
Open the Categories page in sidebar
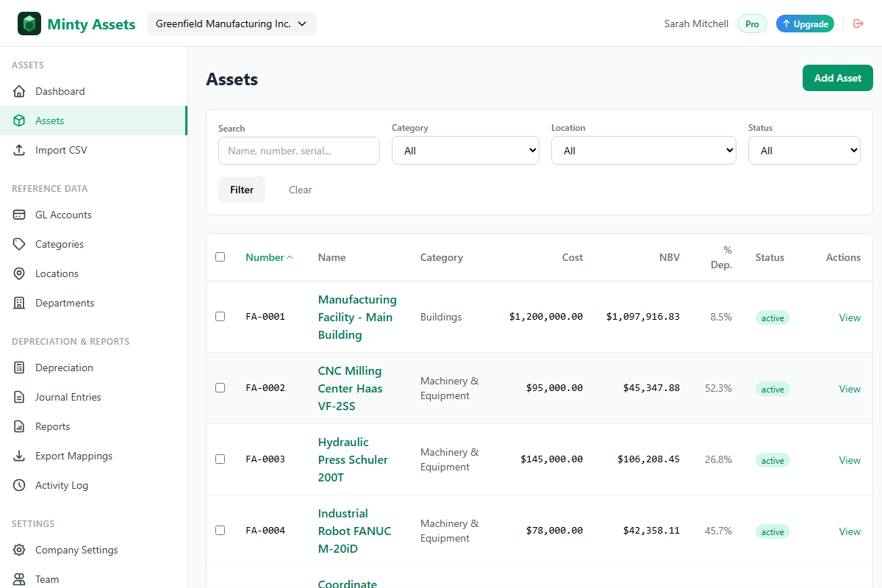93,244
